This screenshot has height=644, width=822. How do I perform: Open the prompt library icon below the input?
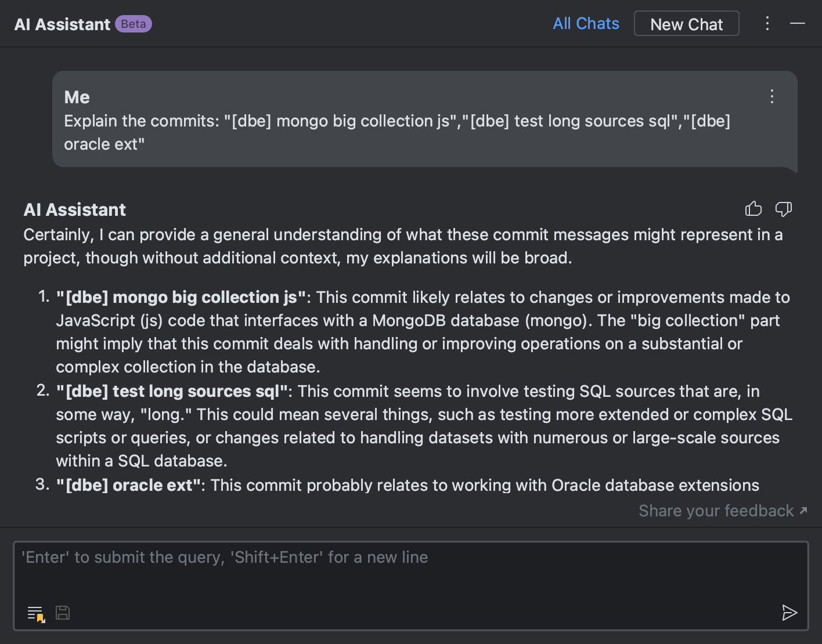(36, 613)
